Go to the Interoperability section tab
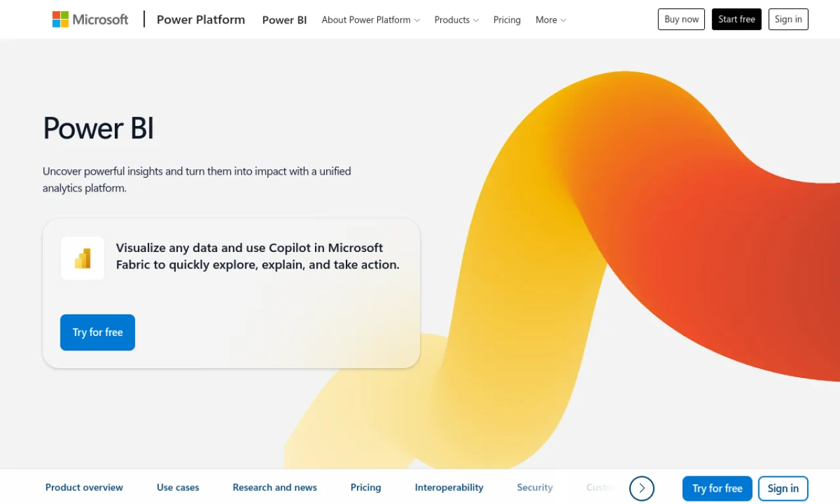This screenshot has height=504, width=840. pyautogui.click(x=449, y=488)
